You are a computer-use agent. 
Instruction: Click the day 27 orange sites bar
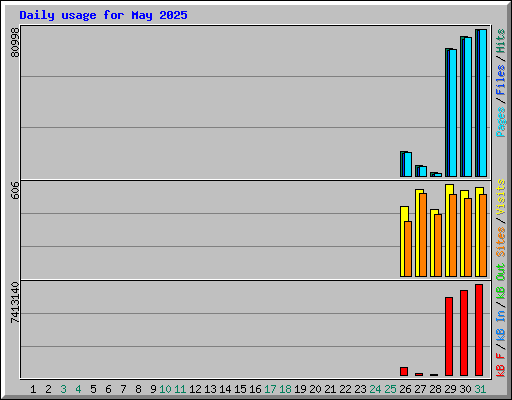(x=423, y=235)
